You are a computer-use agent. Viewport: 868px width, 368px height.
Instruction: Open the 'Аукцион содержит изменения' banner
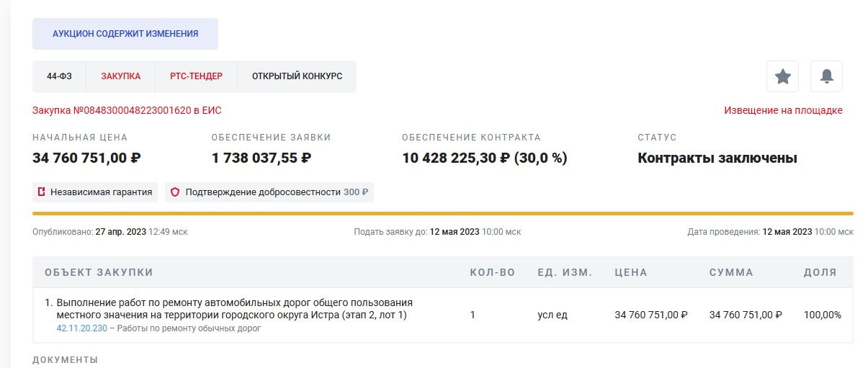point(125,34)
